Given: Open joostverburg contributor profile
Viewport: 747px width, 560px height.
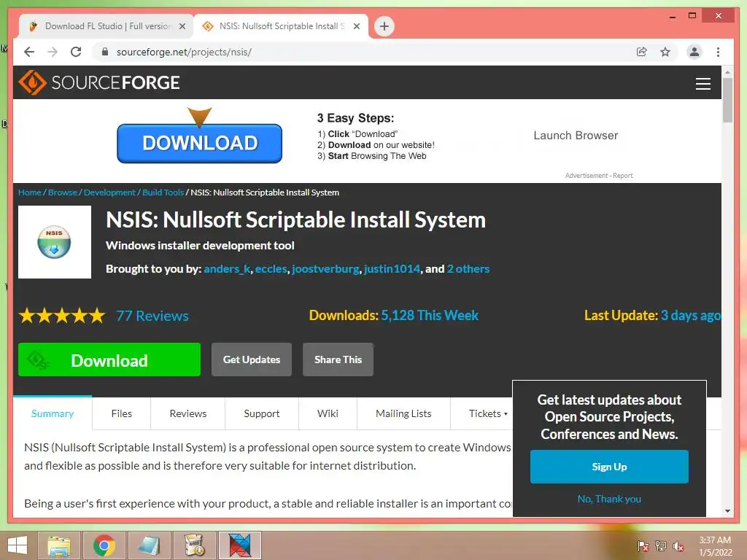Looking at the screenshot, I should (326, 269).
